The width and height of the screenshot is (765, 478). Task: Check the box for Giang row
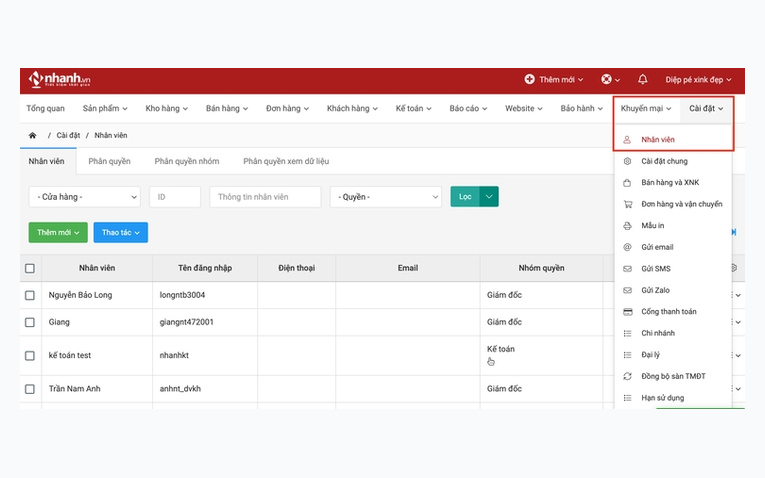pyautogui.click(x=30, y=322)
